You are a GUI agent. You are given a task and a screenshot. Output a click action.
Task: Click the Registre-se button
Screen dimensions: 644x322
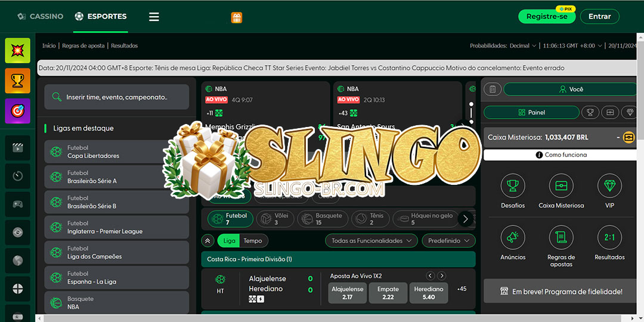[x=547, y=17]
